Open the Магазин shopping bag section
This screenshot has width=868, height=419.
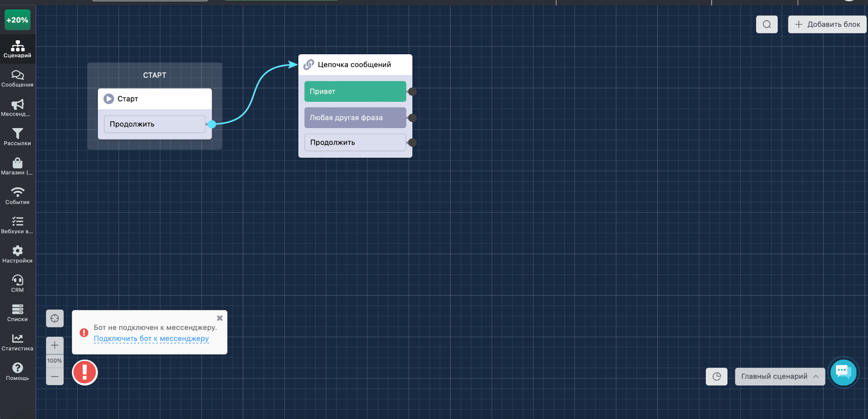(17, 166)
